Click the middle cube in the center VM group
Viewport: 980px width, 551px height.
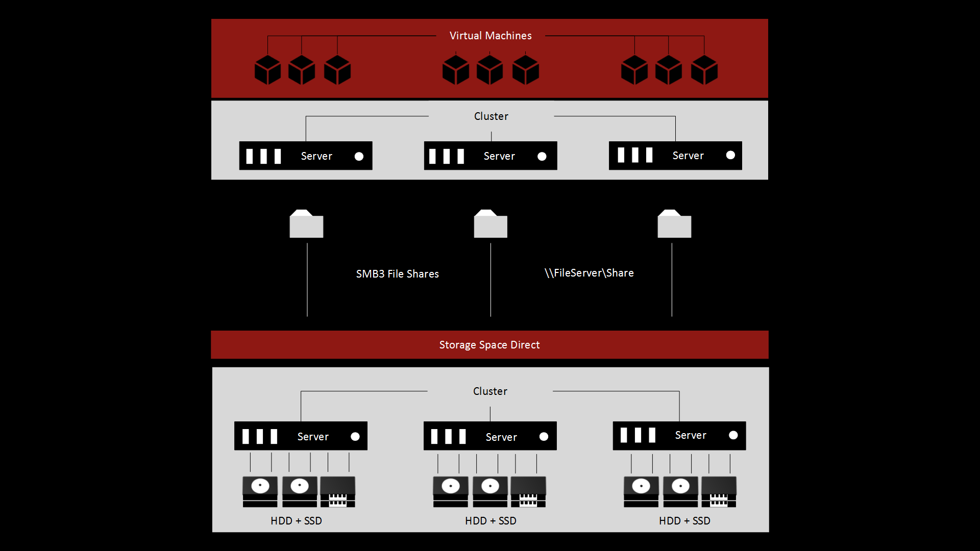pyautogui.click(x=489, y=70)
